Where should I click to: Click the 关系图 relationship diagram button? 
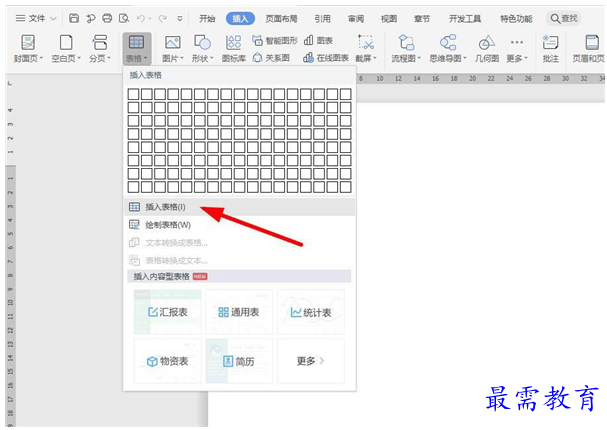pos(271,58)
